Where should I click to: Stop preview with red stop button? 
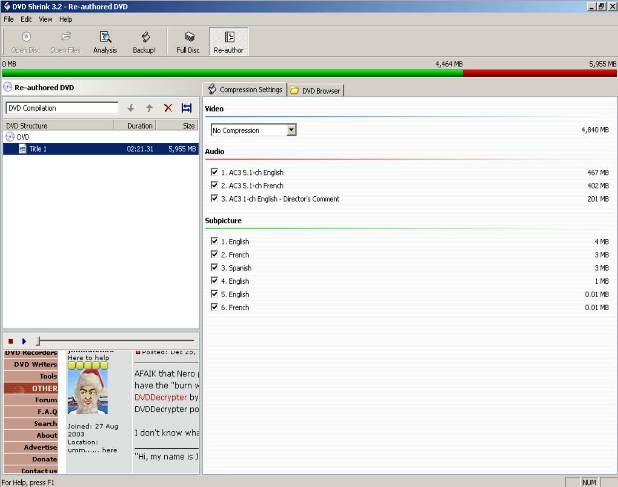pos(11,341)
